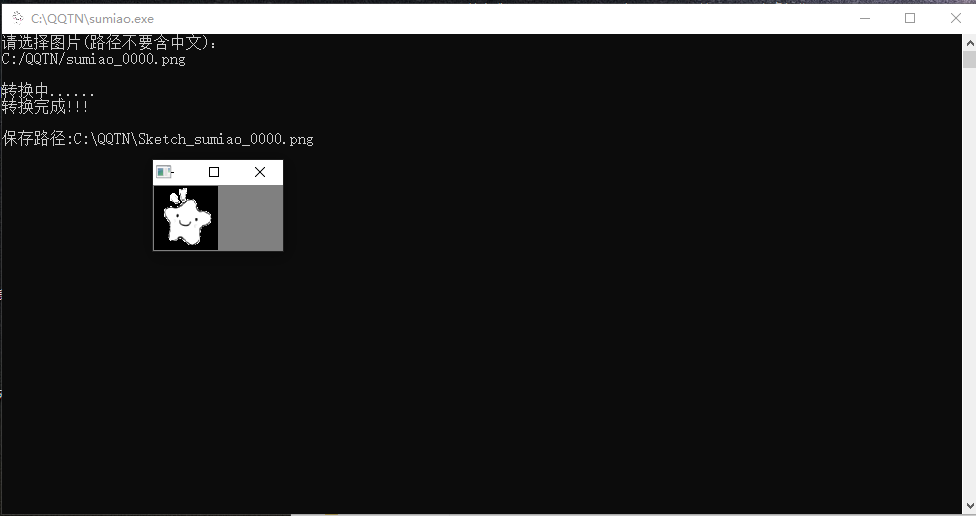Screen dimensions: 976x516
Task: Close the sumiao.exe console window
Action: [954, 18]
